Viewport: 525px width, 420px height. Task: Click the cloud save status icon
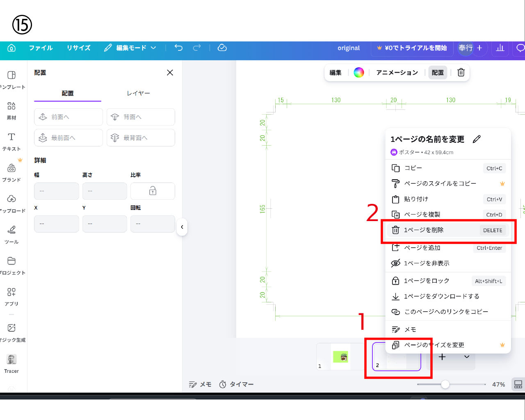[222, 48]
